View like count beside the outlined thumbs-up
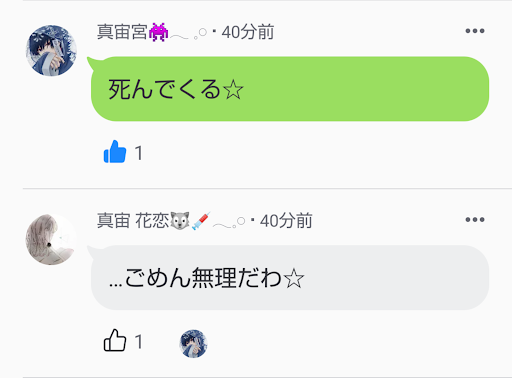 (139, 342)
